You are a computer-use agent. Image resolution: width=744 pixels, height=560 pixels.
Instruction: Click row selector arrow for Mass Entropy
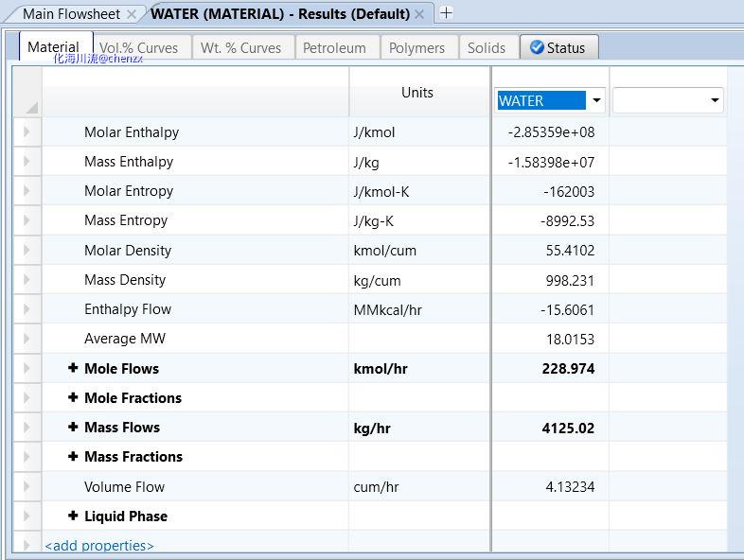coord(27,220)
